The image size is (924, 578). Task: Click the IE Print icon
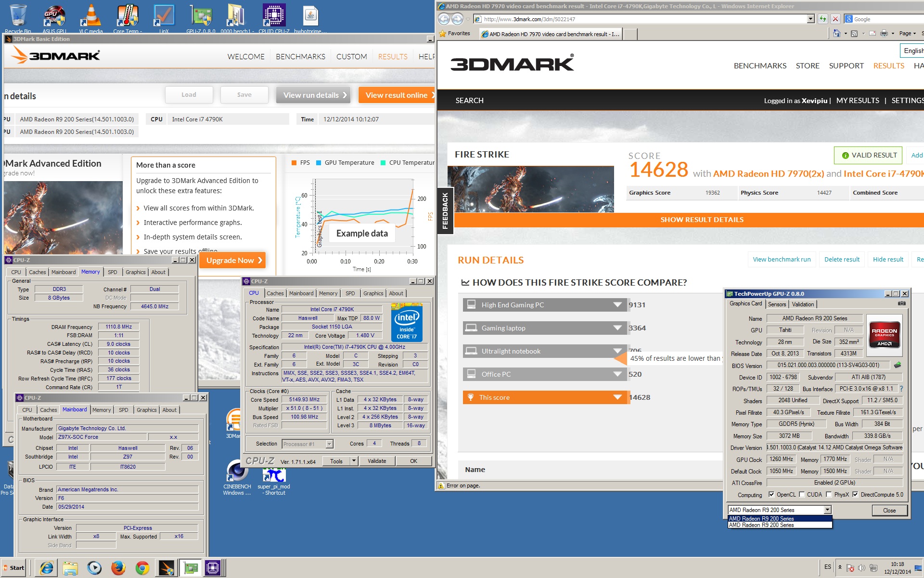884,33
